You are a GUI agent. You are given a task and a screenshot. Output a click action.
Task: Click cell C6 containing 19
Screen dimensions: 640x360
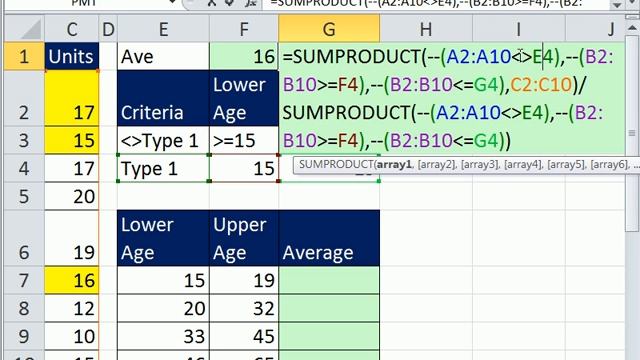(x=71, y=238)
